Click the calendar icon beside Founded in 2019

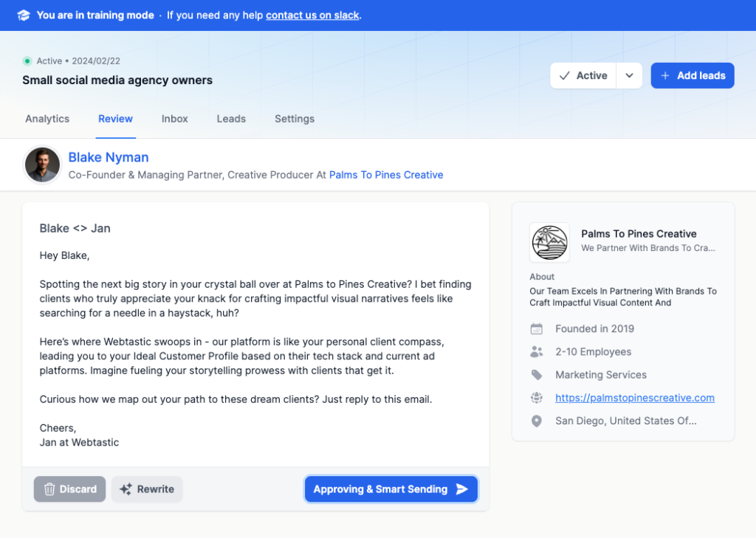537,328
